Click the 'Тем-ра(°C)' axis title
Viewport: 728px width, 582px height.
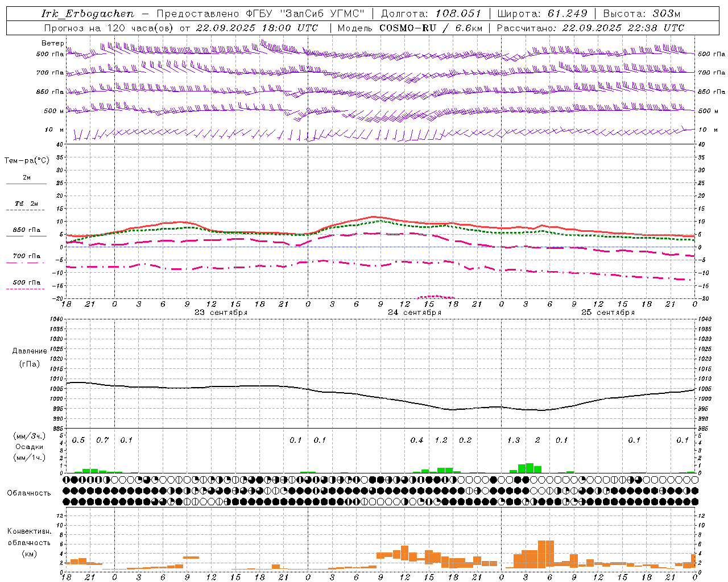[27, 161]
